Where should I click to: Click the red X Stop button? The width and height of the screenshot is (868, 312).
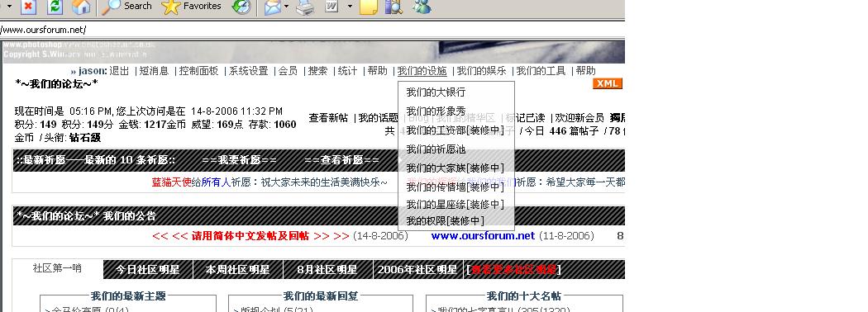[29, 7]
